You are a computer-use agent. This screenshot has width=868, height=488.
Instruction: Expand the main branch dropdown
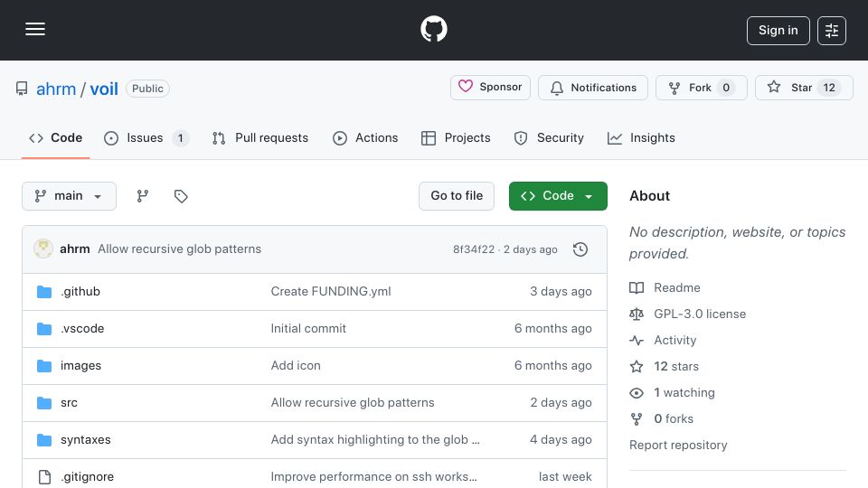click(x=70, y=196)
